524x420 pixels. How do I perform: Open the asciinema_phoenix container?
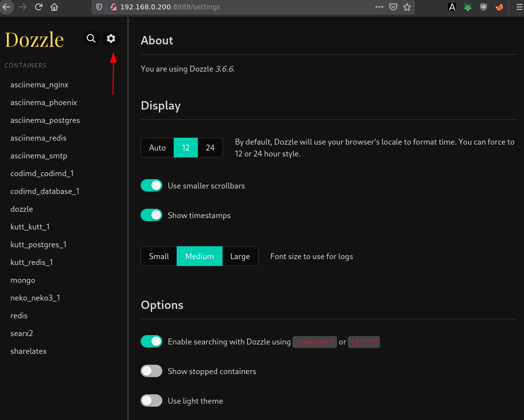[44, 103]
